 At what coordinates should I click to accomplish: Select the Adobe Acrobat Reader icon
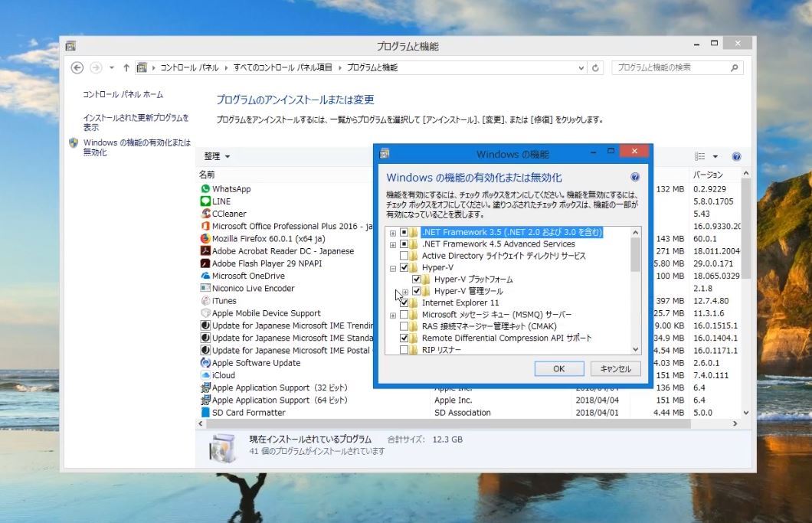(x=205, y=251)
